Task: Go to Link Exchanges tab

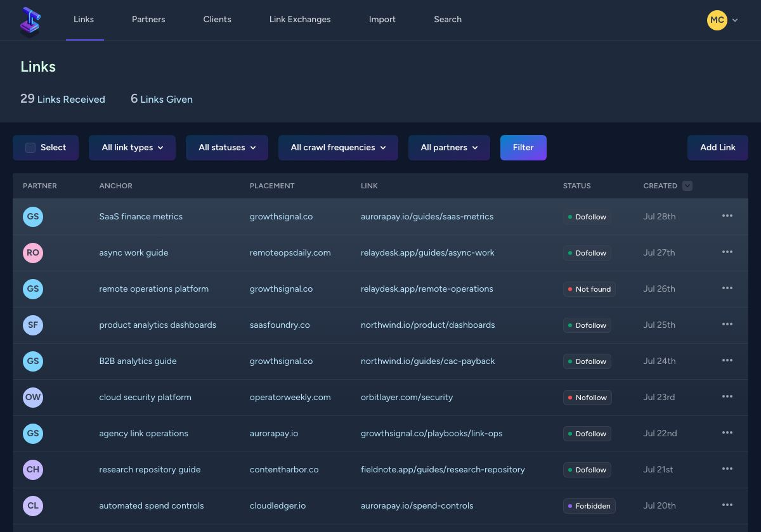Action: coord(300,20)
